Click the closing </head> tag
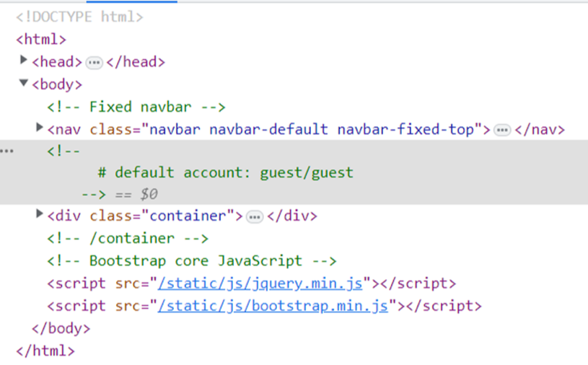This screenshot has height=365, width=588. coord(136,62)
